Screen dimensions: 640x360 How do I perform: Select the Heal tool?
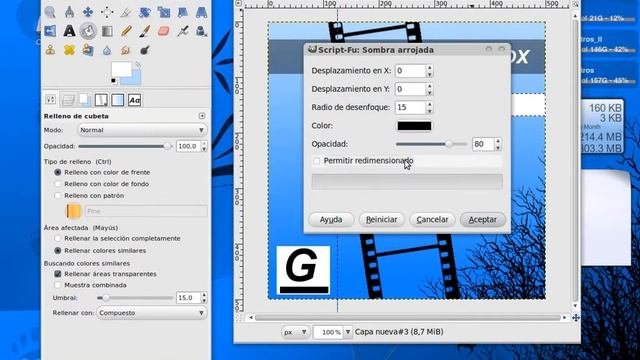tap(69, 50)
